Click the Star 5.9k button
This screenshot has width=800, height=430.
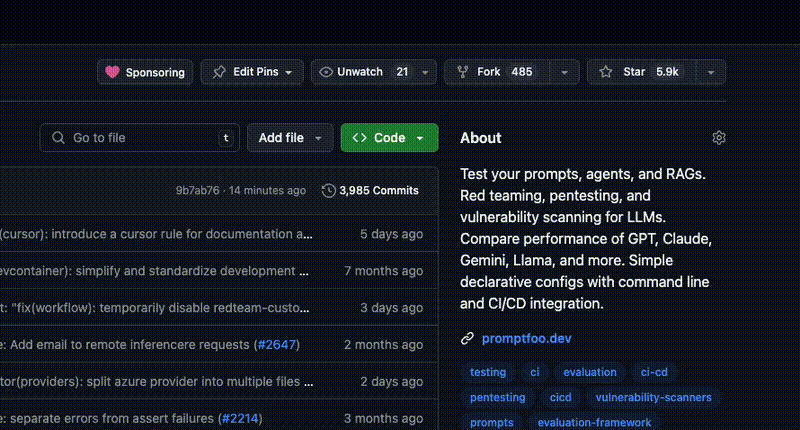[x=641, y=72]
